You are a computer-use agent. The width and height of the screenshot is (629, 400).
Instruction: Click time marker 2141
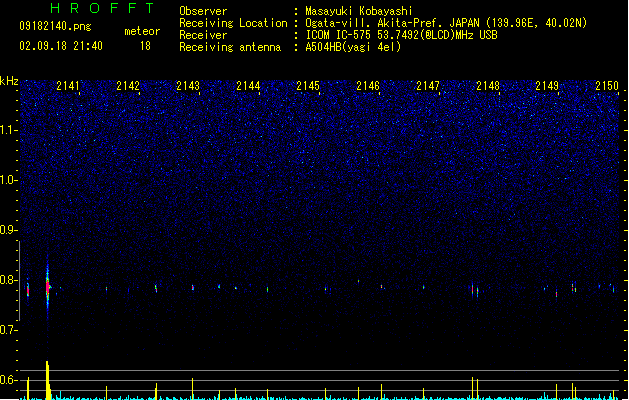68,86
